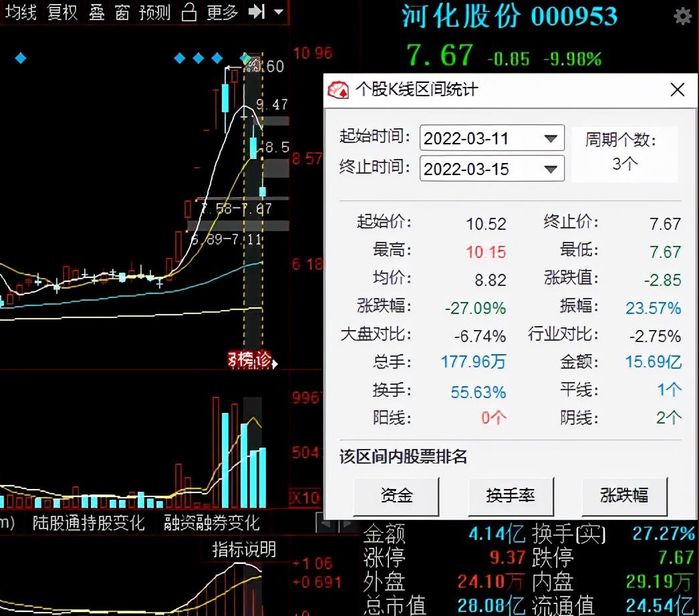This screenshot has height=616, width=699.
Task: Expand the small dropdown arrow after the skip-to-end icon
Action: pos(279,12)
